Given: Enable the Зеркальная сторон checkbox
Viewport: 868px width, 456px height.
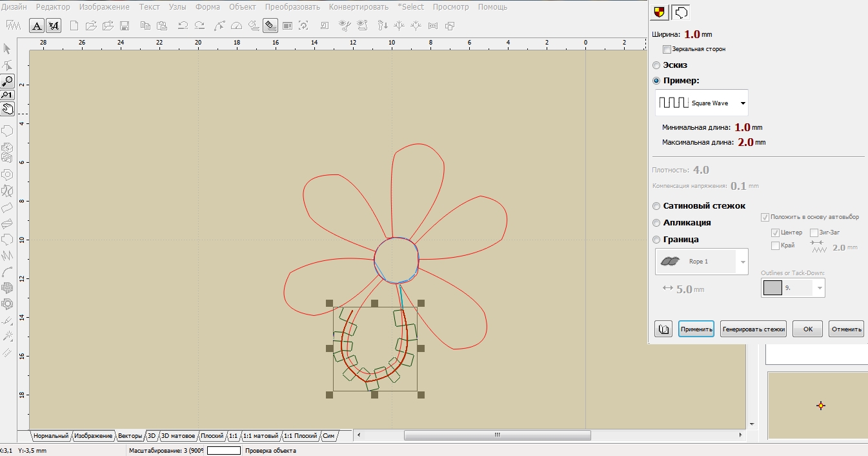Looking at the screenshot, I should 667,49.
